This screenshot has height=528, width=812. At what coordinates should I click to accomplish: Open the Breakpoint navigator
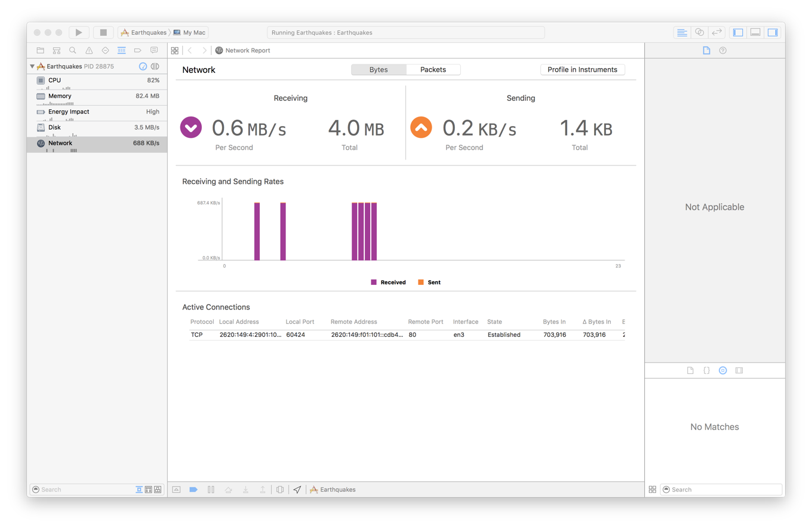click(x=137, y=50)
